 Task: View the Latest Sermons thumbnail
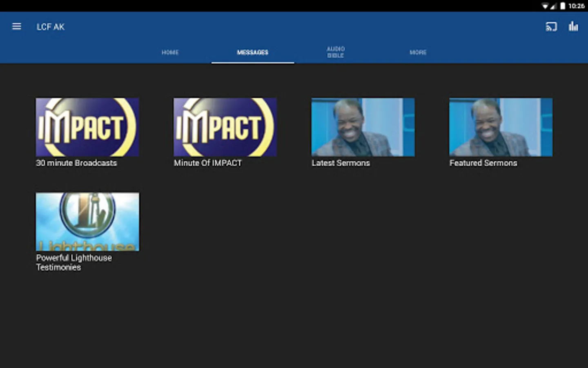(x=363, y=127)
